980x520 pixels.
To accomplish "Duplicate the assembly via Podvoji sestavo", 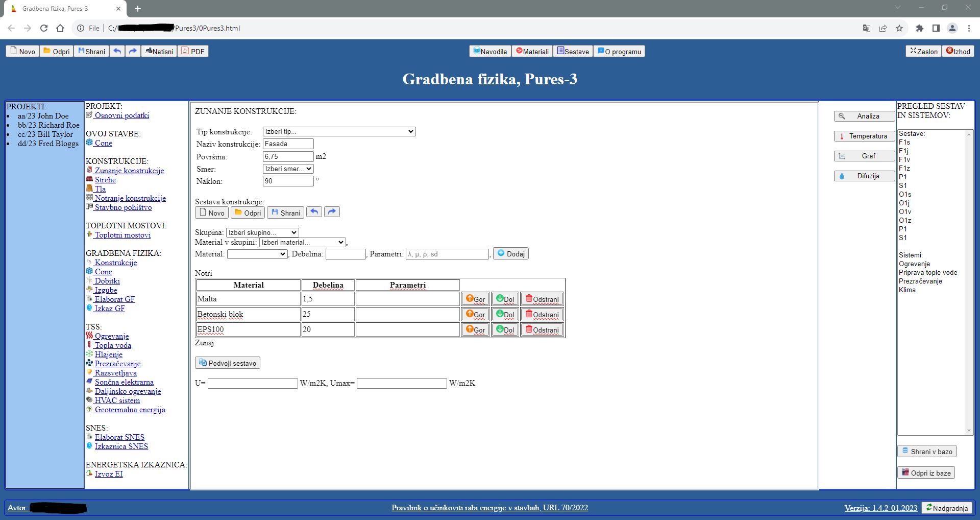I will (227, 363).
